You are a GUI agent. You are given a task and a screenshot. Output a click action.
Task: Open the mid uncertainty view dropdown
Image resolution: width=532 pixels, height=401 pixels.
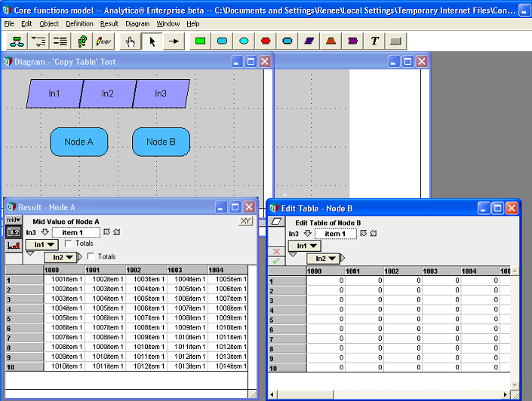coord(14,219)
